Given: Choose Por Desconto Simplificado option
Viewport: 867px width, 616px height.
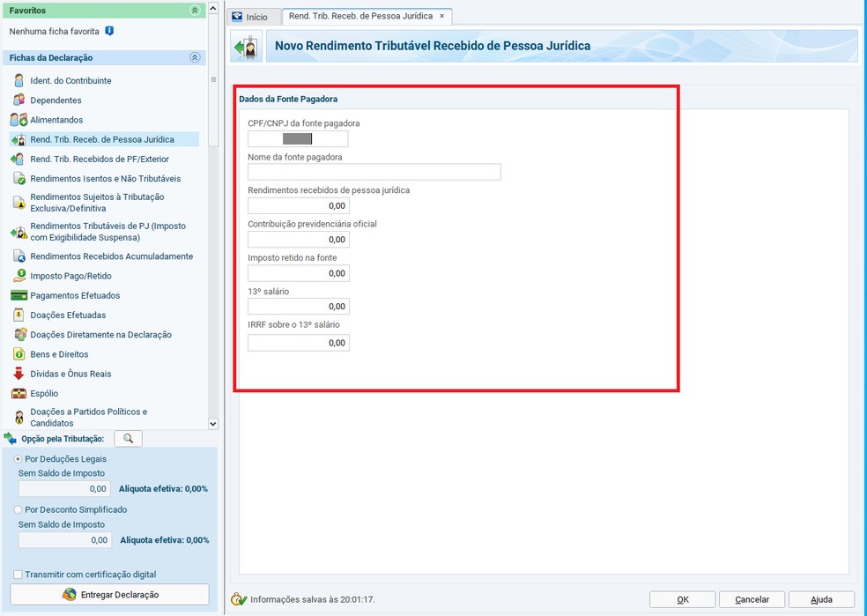Looking at the screenshot, I should click(19, 509).
